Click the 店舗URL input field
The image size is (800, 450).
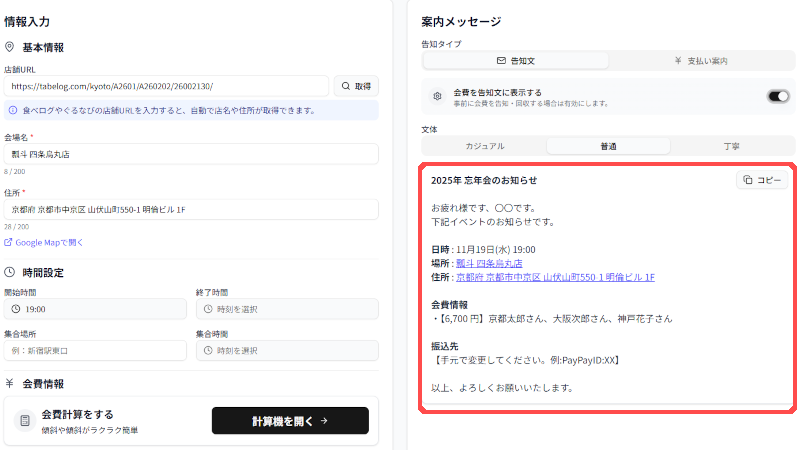coord(166,86)
